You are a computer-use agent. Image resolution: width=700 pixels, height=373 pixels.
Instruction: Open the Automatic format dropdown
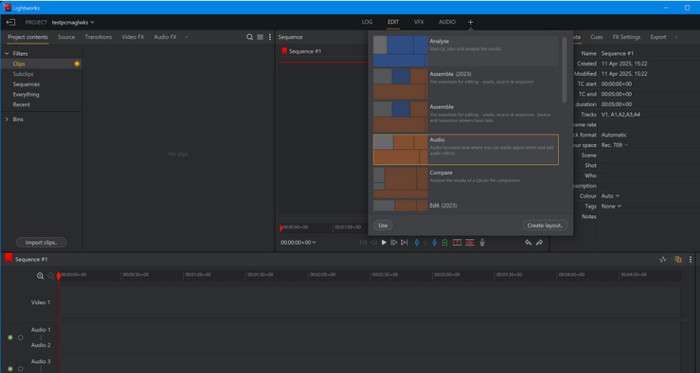(x=614, y=135)
